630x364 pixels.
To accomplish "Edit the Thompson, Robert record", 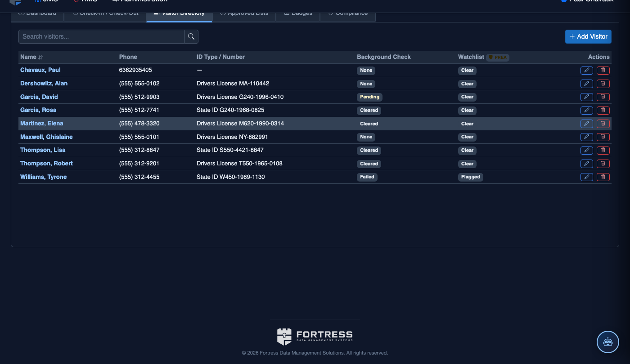I will pos(586,164).
